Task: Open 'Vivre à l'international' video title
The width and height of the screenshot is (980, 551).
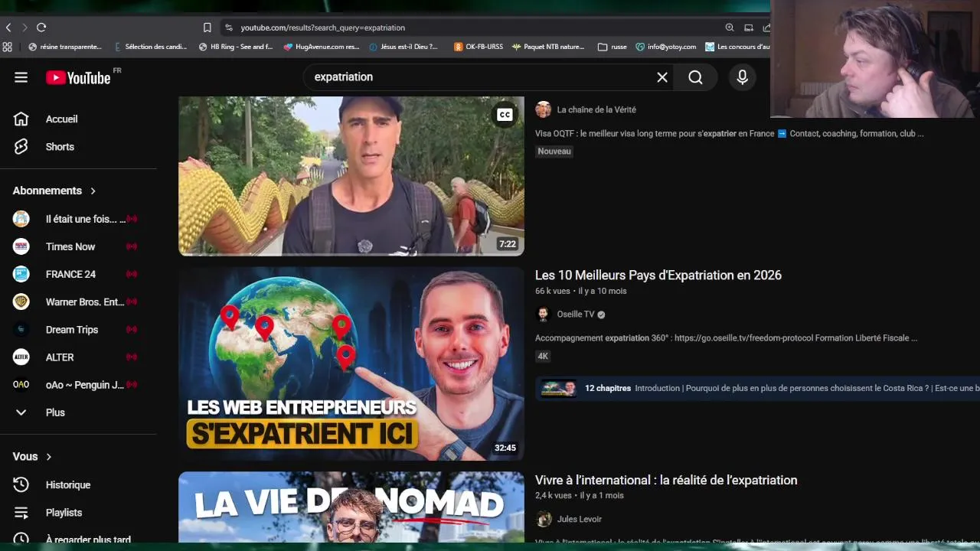Action: tap(666, 481)
